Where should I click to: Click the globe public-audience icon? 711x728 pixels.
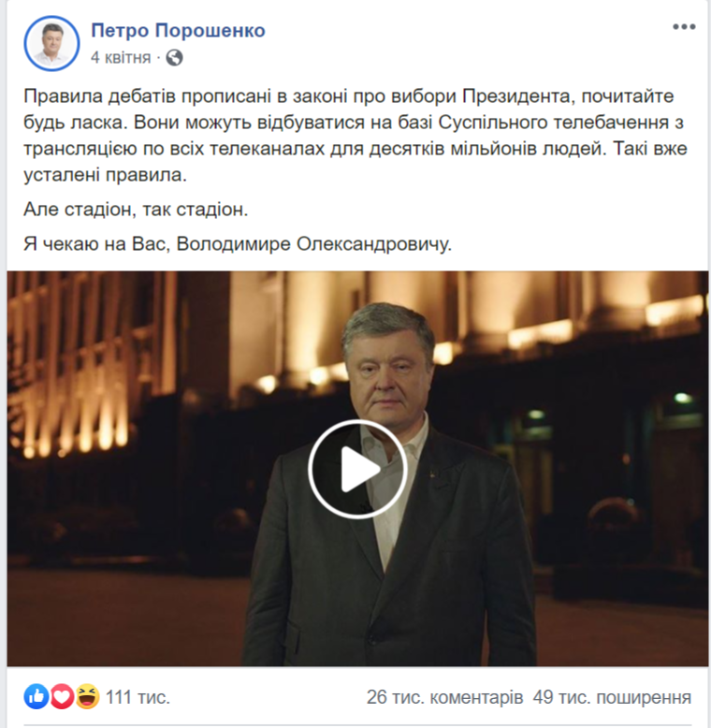[175, 58]
